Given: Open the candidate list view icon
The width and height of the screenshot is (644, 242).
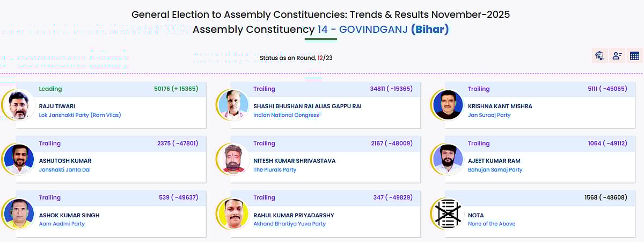Looking at the screenshot, I should (x=617, y=55).
